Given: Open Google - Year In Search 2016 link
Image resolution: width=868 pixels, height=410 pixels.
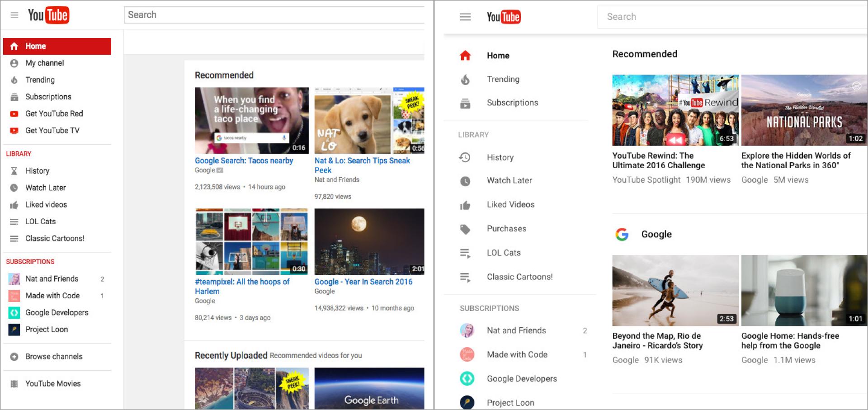Looking at the screenshot, I should [363, 282].
